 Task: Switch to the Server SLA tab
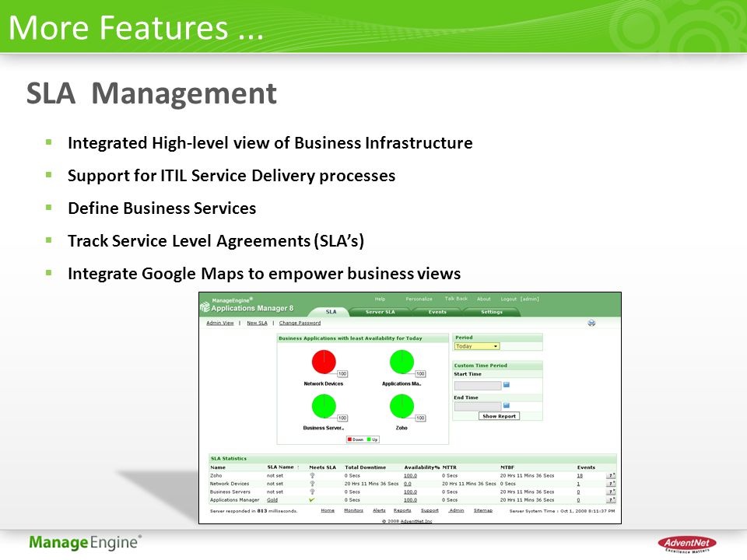point(381,312)
